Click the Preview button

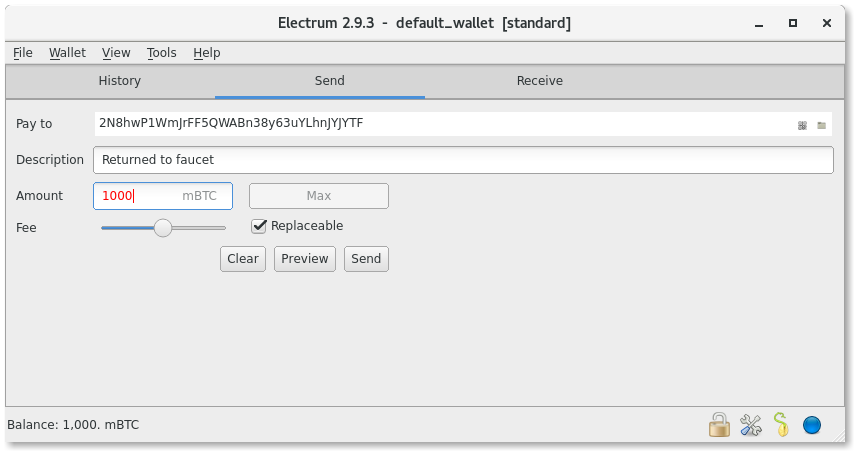coord(304,259)
